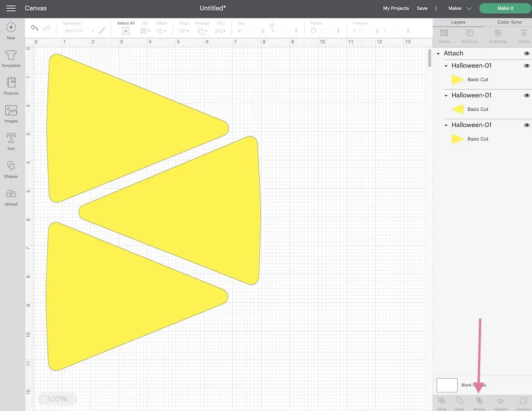The width and height of the screenshot is (532, 411).
Task: Collapse the Attach group
Action: (438, 54)
